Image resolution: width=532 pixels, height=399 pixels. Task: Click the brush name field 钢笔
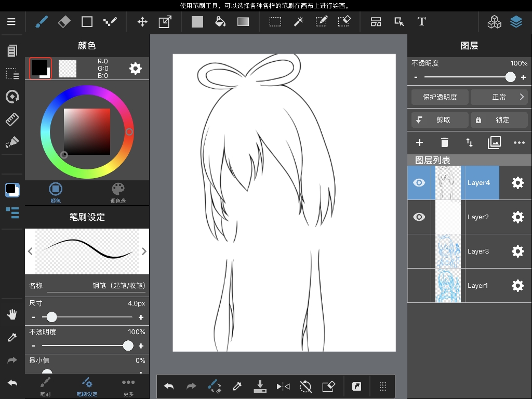click(96, 286)
